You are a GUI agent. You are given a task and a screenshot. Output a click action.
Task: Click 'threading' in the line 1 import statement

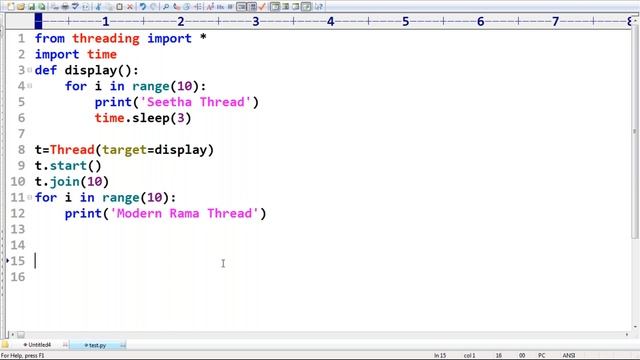(106, 38)
